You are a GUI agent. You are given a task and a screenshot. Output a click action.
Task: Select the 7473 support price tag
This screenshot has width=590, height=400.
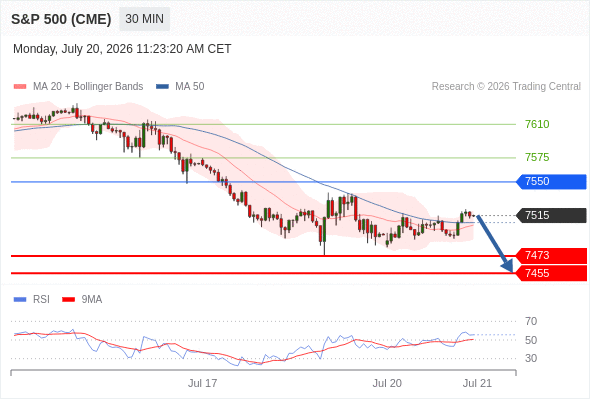click(551, 256)
